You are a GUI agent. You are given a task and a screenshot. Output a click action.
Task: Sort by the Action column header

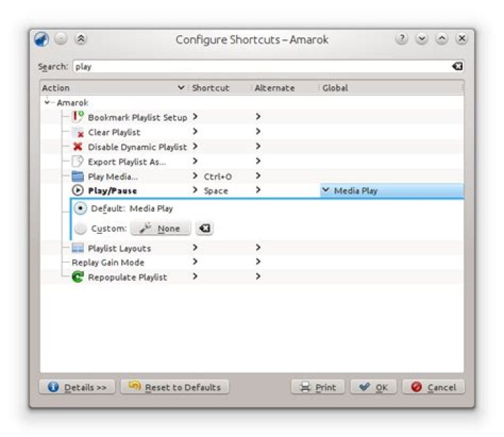(x=114, y=88)
